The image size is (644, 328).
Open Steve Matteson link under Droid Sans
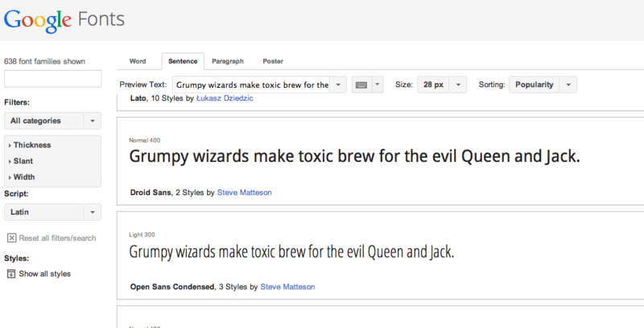tap(245, 193)
